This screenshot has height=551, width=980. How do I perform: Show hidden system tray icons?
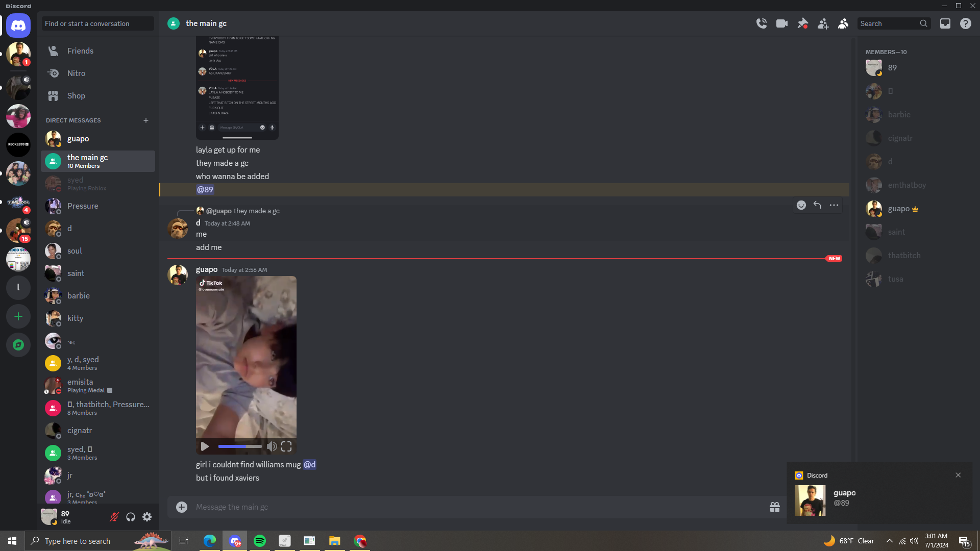pos(890,541)
